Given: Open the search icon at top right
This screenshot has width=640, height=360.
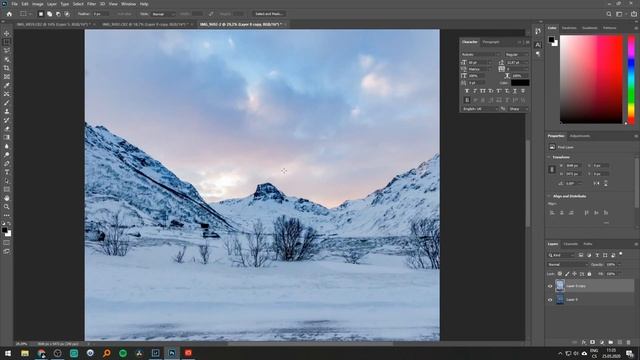Looking at the screenshot, I should [x=609, y=14].
